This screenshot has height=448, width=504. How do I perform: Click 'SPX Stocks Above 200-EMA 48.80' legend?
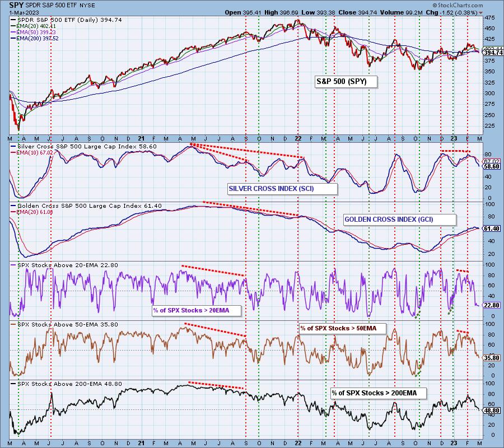pyautogui.click(x=66, y=384)
